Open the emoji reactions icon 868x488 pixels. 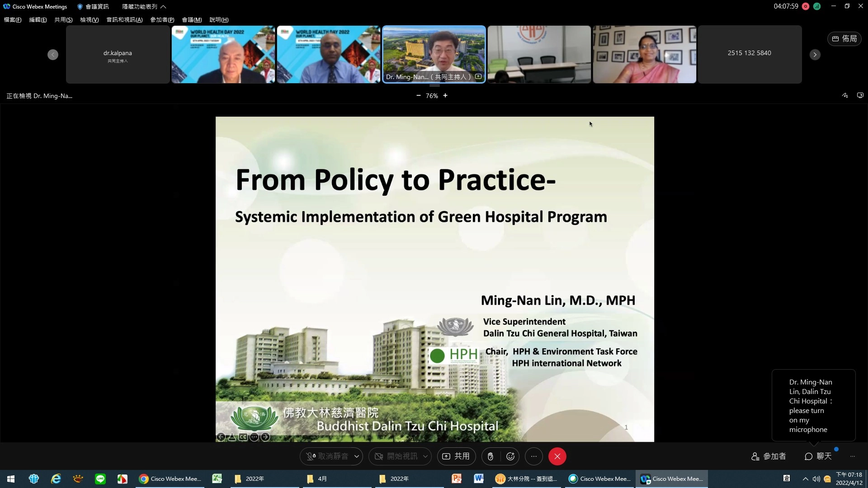point(510,456)
